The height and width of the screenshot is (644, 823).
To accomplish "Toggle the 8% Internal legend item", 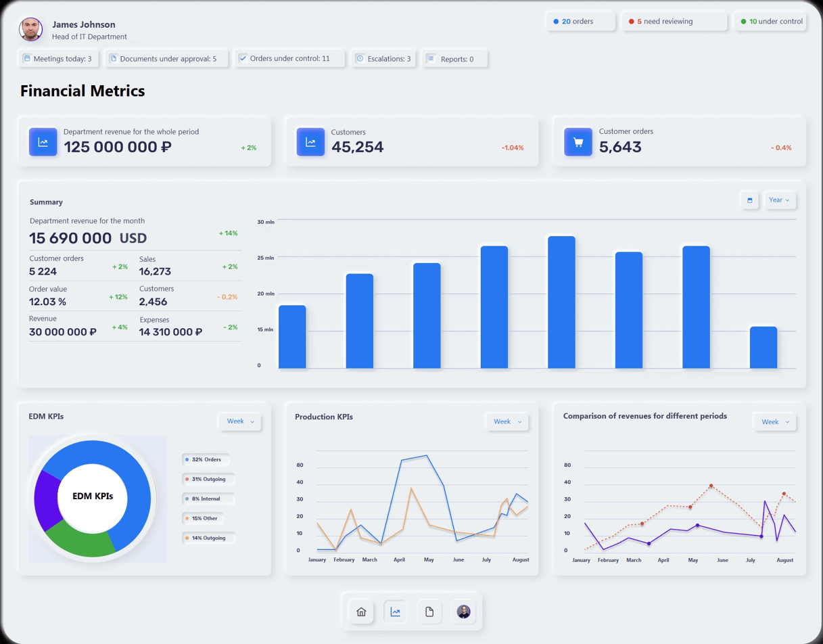I will point(208,499).
